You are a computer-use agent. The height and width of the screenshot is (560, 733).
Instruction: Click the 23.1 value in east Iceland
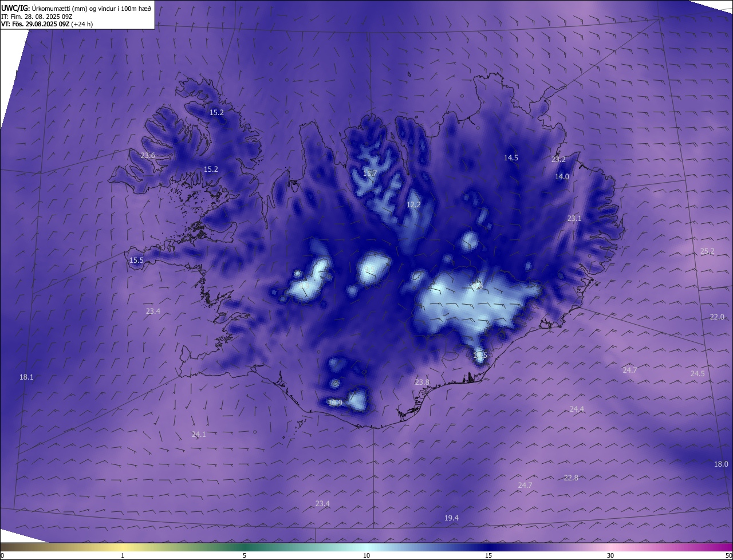[574, 219]
